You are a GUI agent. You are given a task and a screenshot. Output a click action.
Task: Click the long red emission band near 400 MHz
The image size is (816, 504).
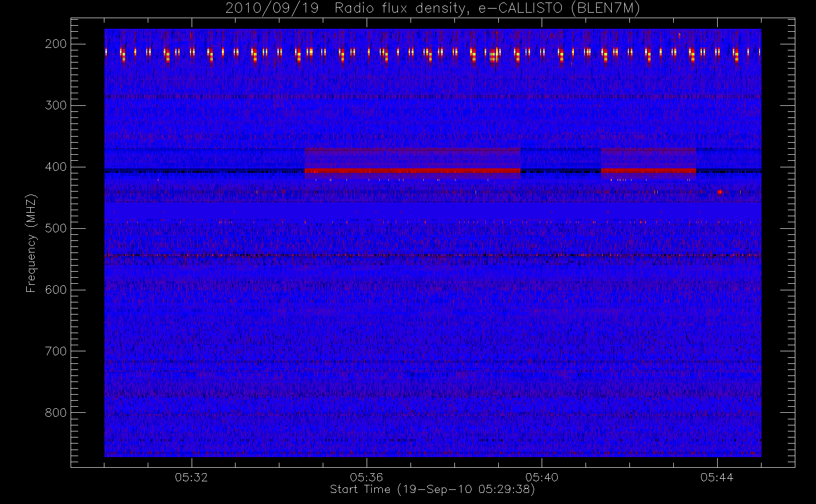413,171
